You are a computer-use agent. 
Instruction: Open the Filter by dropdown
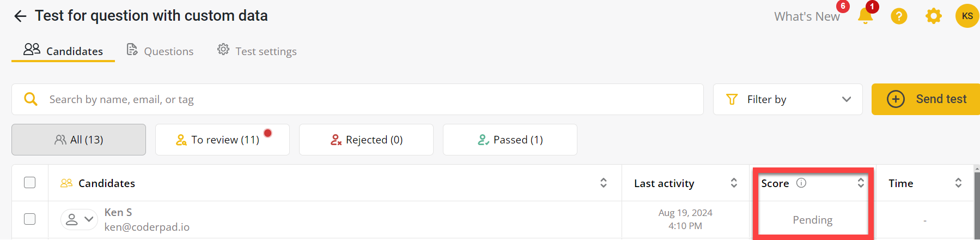click(x=787, y=99)
